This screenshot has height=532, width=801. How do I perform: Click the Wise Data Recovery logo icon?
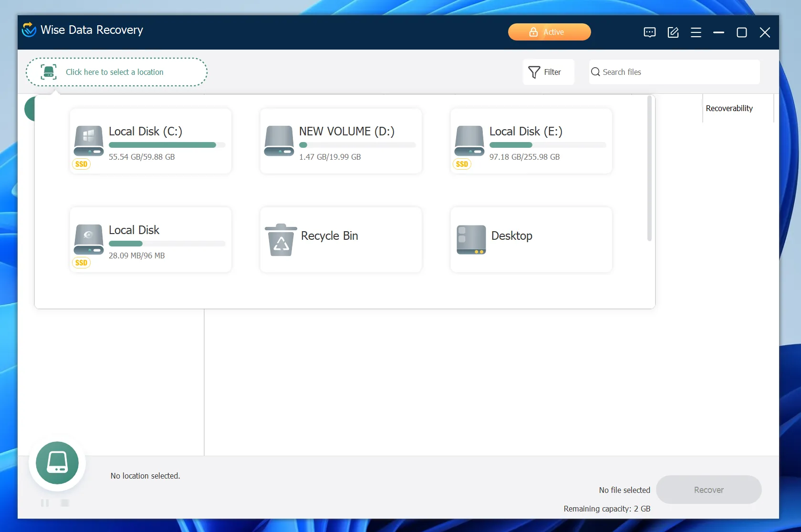tap(29, 30)
